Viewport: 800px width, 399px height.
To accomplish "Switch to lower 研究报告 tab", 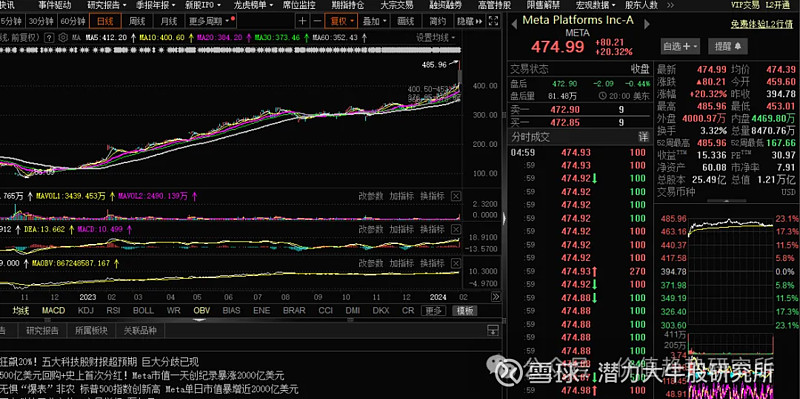I will 42,331.
